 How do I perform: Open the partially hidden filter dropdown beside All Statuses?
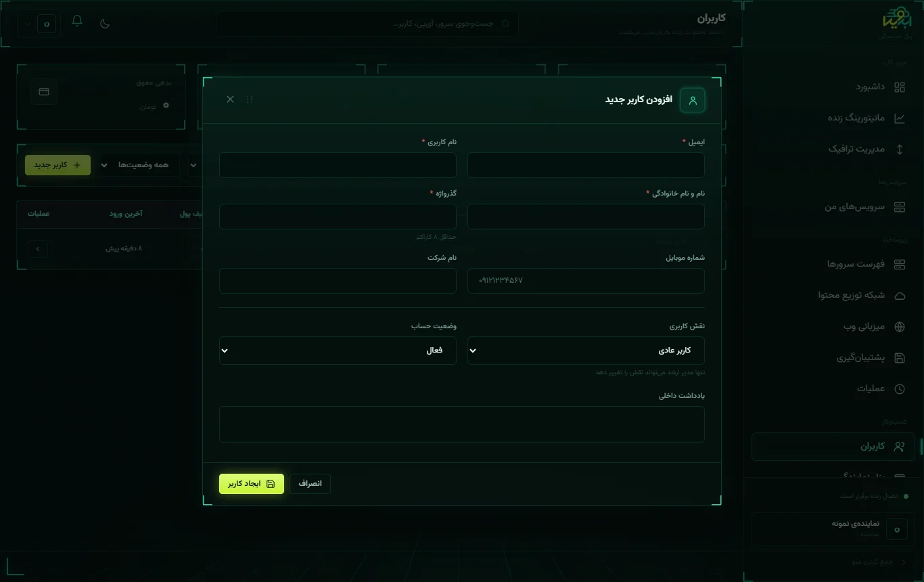pos(194,165)
